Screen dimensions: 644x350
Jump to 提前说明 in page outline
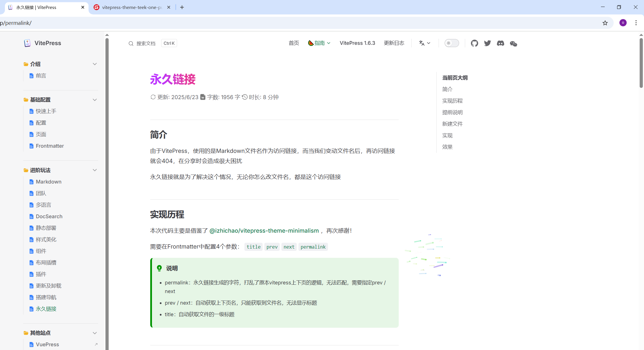pos(452,112)
